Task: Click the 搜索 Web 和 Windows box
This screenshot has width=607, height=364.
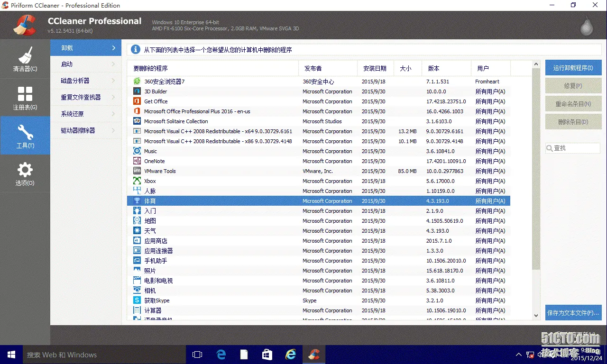Action: [x=104, y=355]
